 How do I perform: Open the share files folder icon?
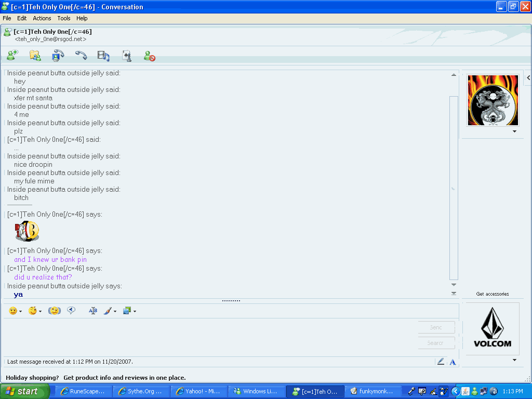tap(35, 56)
